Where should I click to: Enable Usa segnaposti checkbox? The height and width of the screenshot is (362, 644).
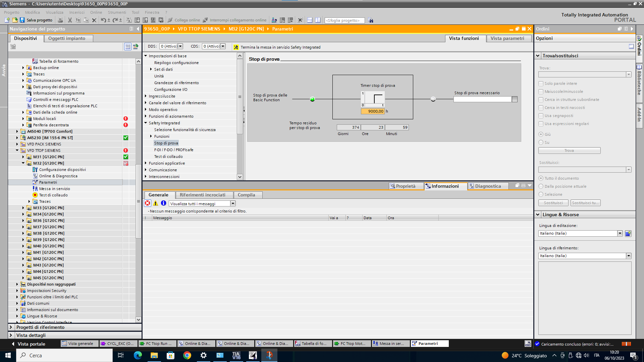pyautogui.click(x=541, y=116)
